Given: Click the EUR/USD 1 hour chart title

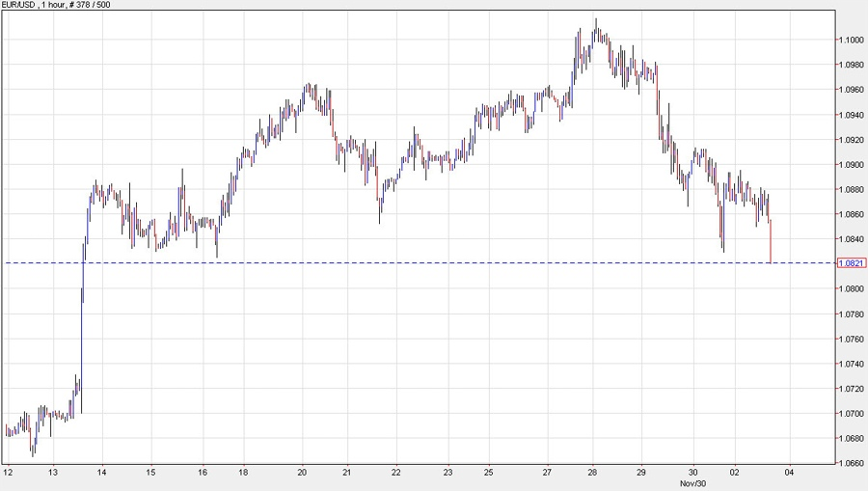Looking at the screenshot, I should coord(56,5).
